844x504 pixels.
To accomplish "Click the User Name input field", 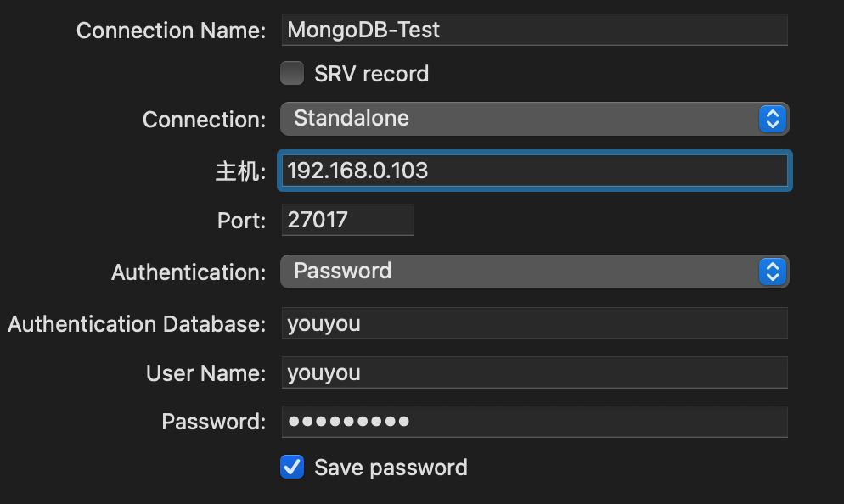I will (533, 373).
